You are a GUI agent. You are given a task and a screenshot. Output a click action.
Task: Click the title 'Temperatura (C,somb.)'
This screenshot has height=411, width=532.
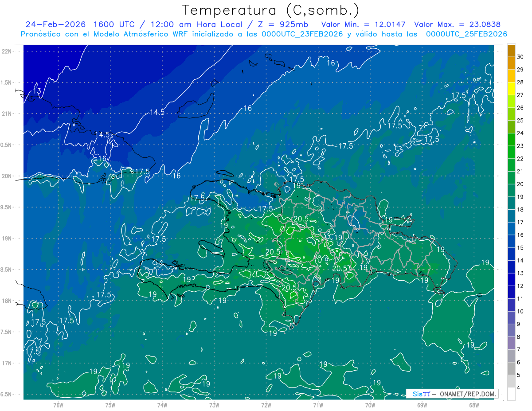(271, 10)
